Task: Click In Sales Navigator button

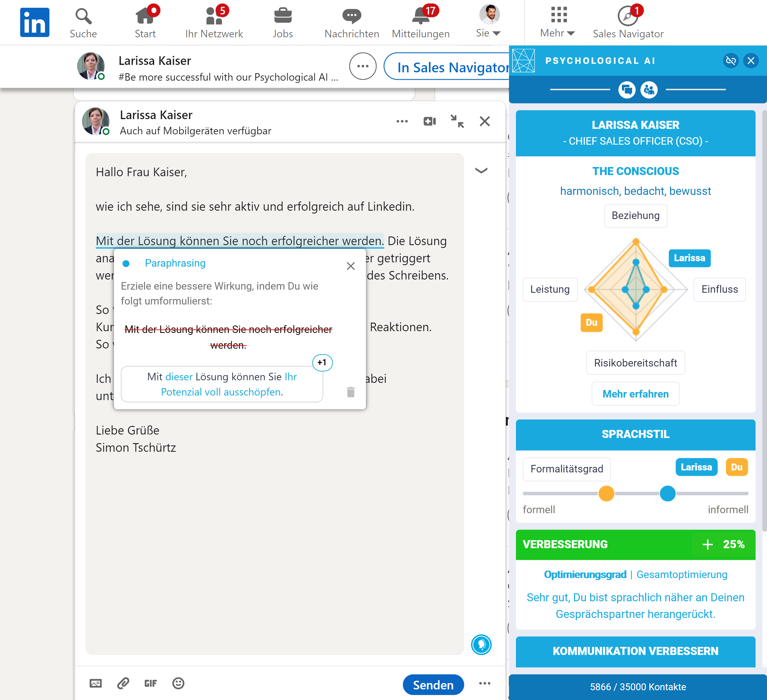Action: (x=447, y=67)
